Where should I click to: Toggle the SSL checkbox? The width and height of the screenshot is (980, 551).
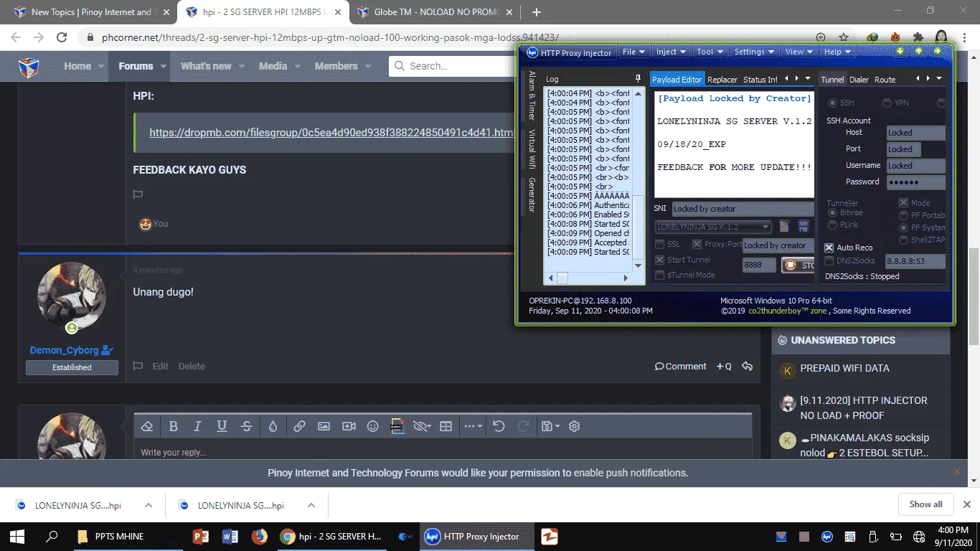(x=659, y=245)
